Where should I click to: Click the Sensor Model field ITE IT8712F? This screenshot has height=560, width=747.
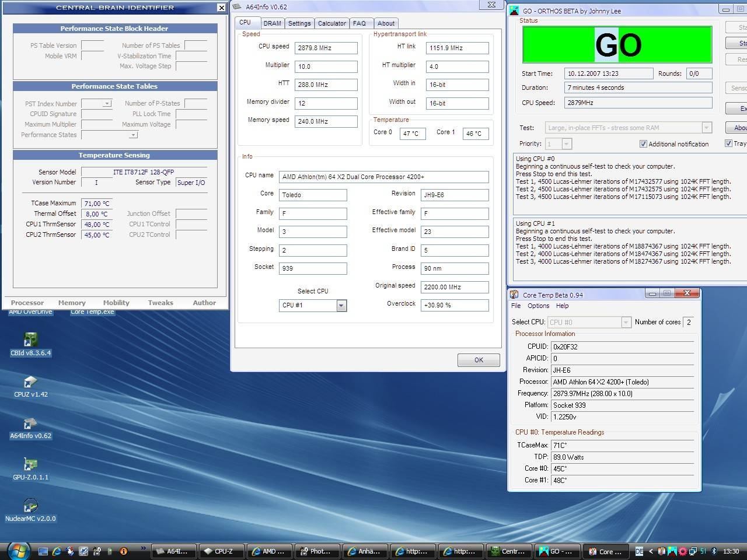tap(144, 172)
